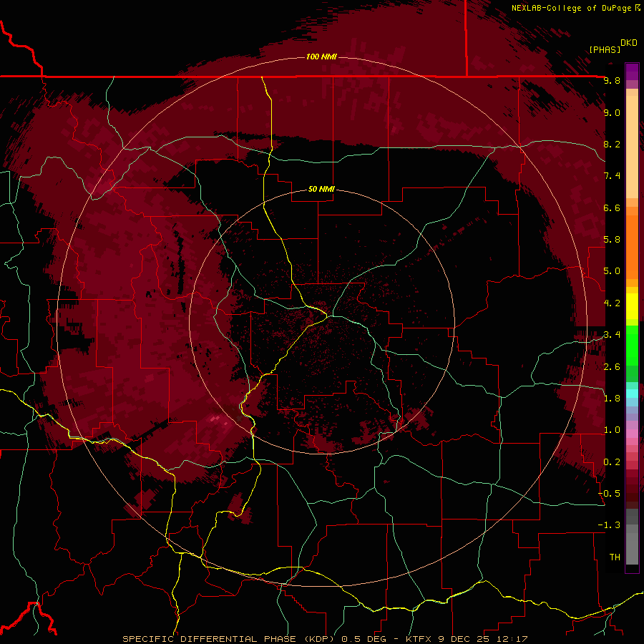The height and width of the screenshot is (644, 644).
Task: Select the 2.6 legend value
Action: (x=612, y=367)
